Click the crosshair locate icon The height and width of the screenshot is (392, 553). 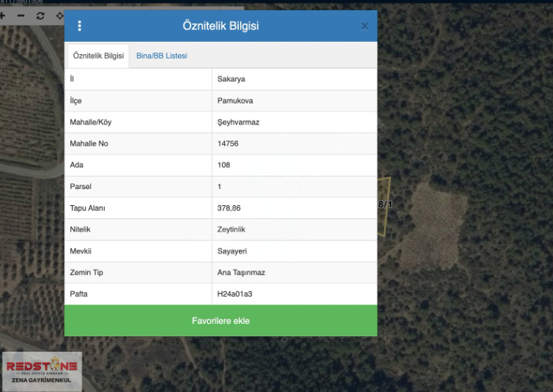(59, 15)
